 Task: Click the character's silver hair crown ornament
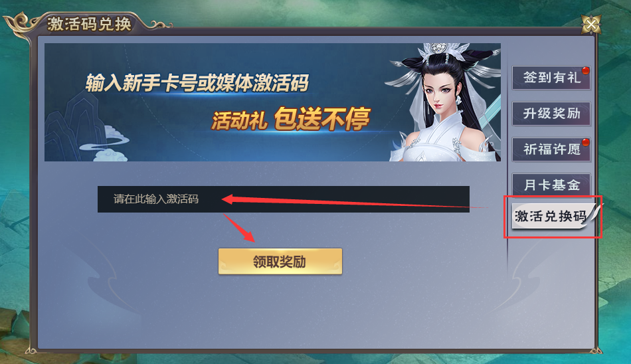click(440, 52)
